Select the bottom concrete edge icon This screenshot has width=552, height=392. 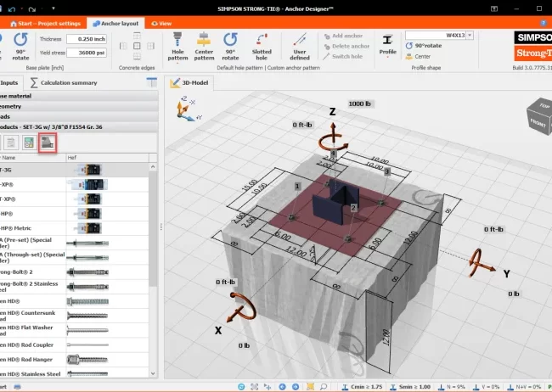(137, 56)
